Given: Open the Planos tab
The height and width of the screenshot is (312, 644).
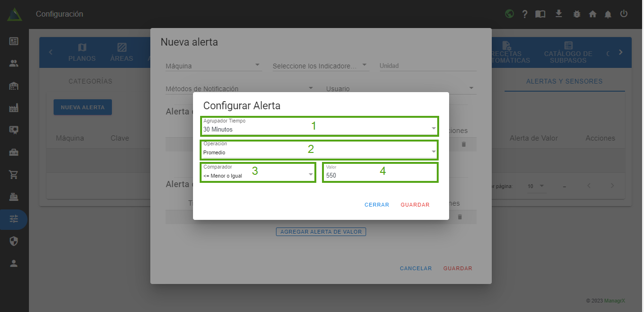Looking at the screenshot, I should click(82, 52).
